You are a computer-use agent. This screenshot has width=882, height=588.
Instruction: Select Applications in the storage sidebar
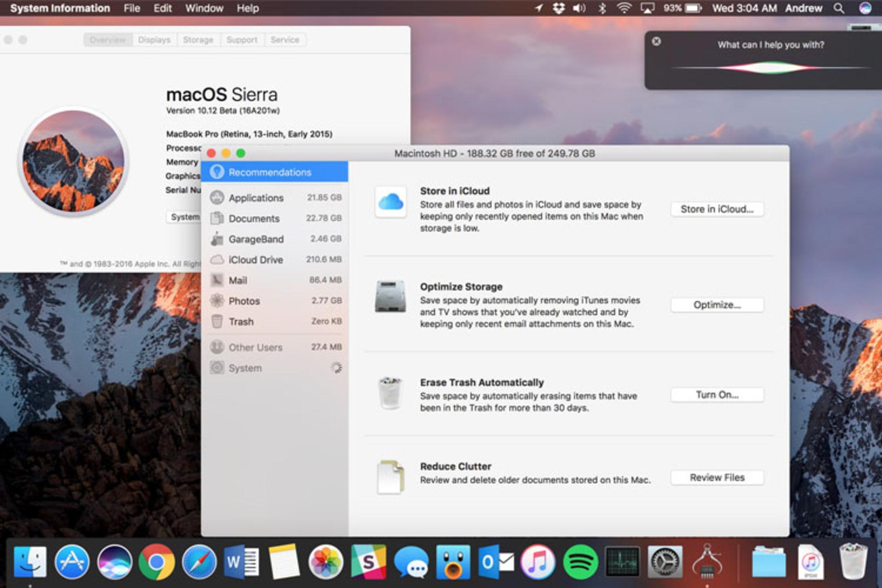point(275,198)
